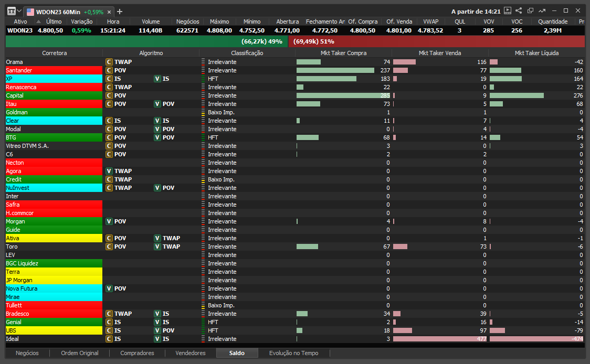590x364 pixels.
Task: Select the Saldo tab
Action: click(x=237, y=353)
